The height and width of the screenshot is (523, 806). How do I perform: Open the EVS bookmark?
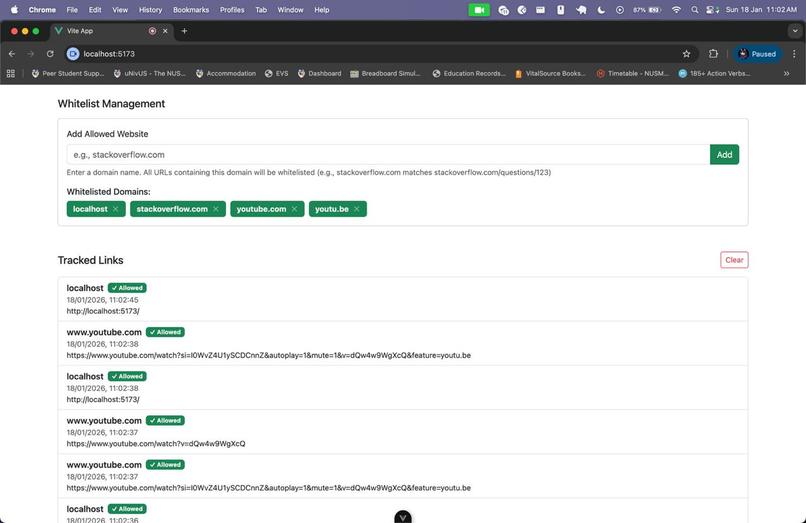[x=277, y=74]
